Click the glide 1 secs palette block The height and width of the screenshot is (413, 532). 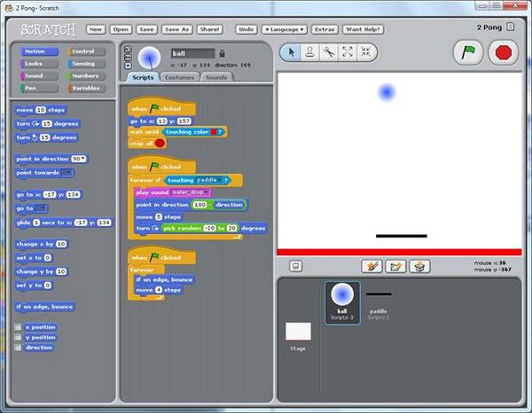[64, 222]
